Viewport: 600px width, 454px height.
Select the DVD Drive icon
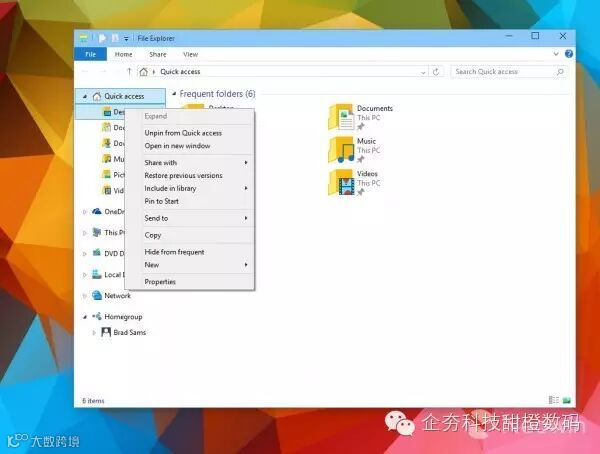click(x=97, y=253)
